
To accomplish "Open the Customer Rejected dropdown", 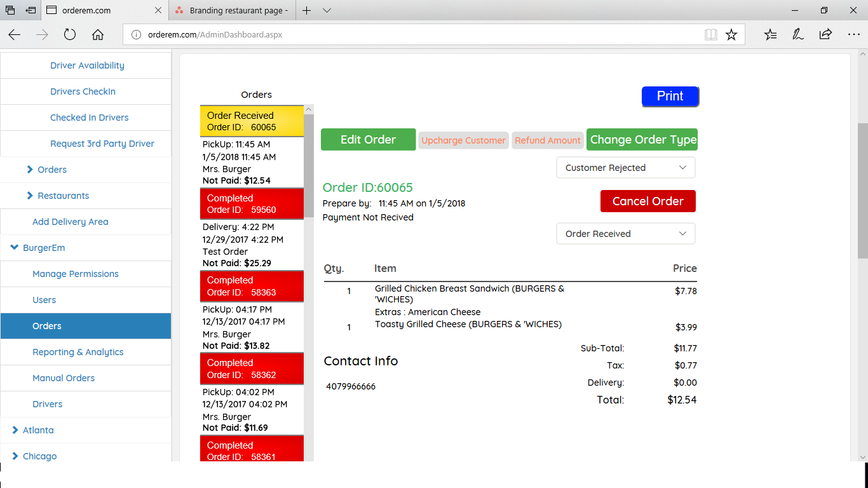I will click(625, 168).
